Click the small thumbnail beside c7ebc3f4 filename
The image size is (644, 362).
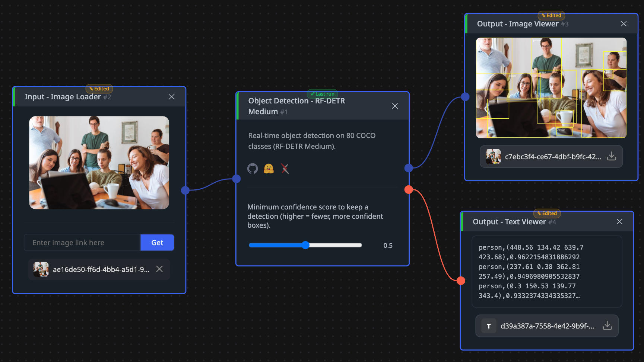493,157
